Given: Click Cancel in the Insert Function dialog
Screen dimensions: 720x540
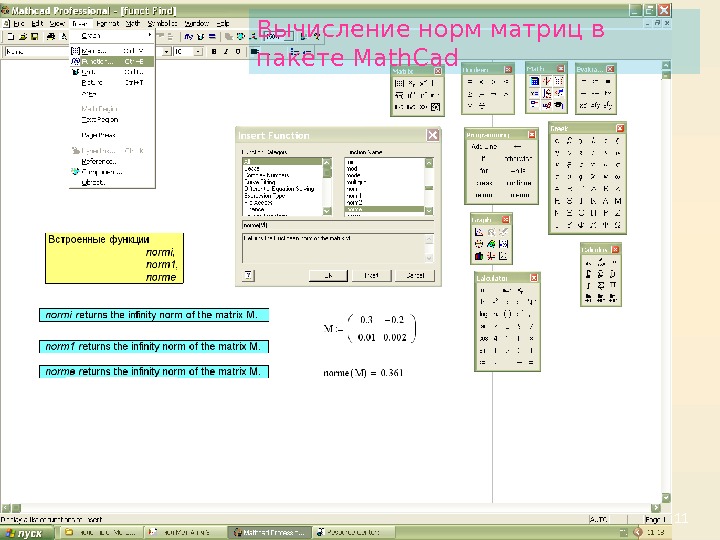Looking at the screenshot, I should point(415,275).
